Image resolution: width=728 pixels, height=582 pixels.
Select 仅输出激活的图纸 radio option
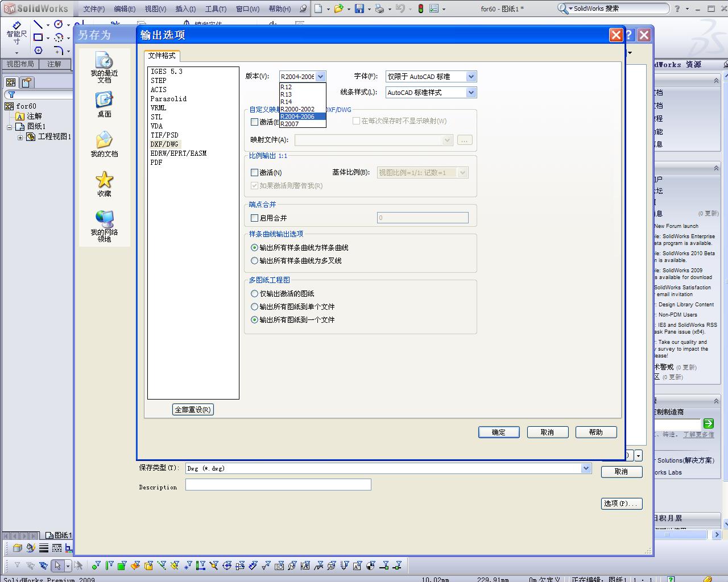click(254, 294)
